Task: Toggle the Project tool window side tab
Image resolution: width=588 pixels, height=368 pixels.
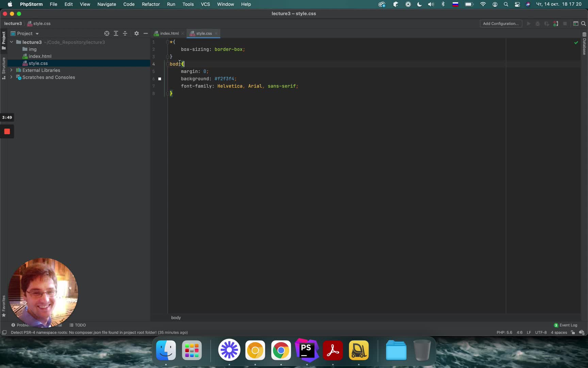Action: click(4, 40)
